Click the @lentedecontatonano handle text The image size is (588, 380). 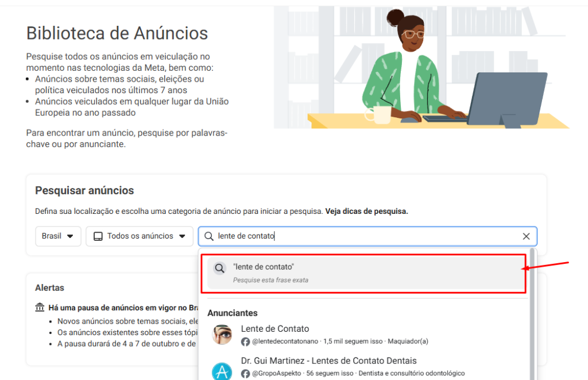(x=285, y=341)
